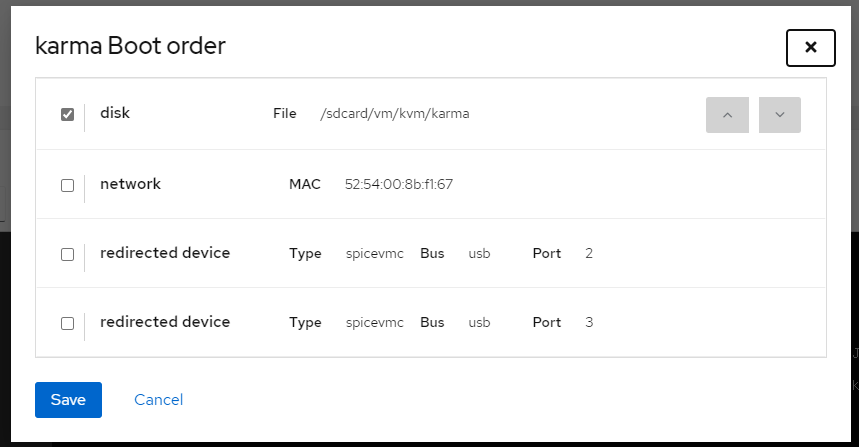The image size is (859, 447).
Task: Select the network row label
Action: (x=130, y=184)
